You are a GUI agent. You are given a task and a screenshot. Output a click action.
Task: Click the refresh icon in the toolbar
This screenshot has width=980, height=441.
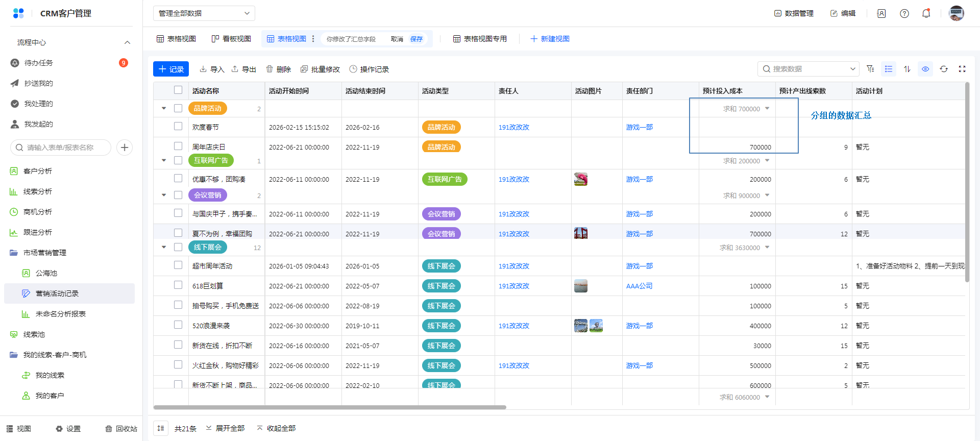(x=944, y=69)
